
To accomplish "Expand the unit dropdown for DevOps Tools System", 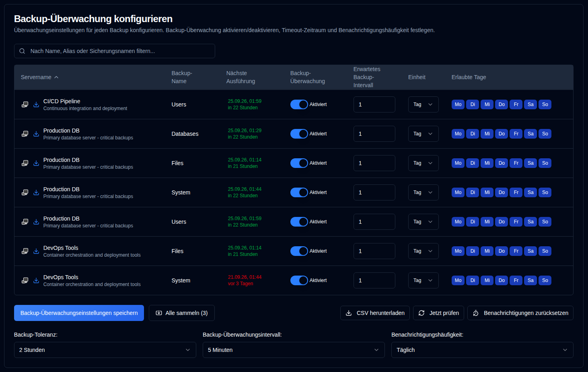I will pyautogui.click(x=424, y=280).
